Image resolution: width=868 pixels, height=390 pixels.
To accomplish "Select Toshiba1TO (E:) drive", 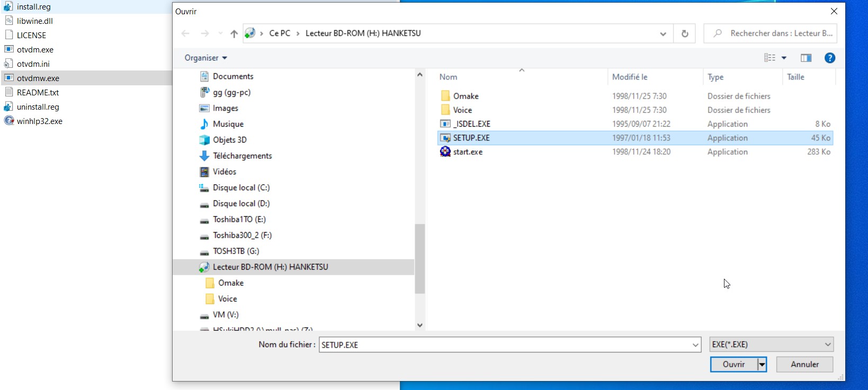I will pyautogui.click(x=239, y=219).
